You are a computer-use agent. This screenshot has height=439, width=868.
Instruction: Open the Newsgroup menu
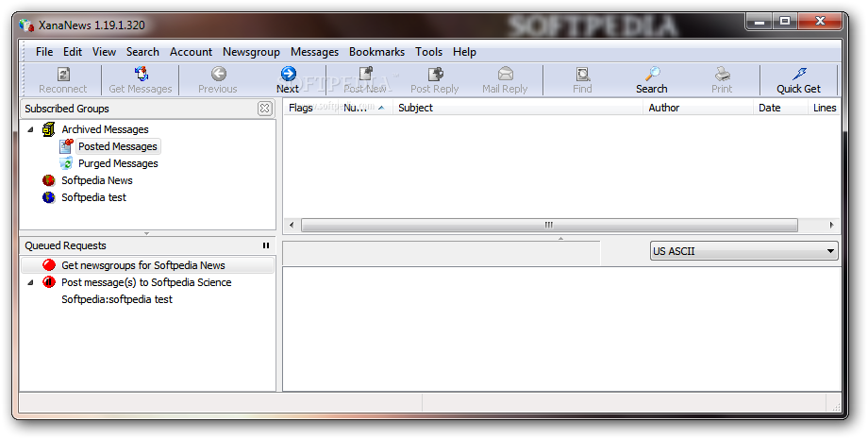tap(251, 52)
